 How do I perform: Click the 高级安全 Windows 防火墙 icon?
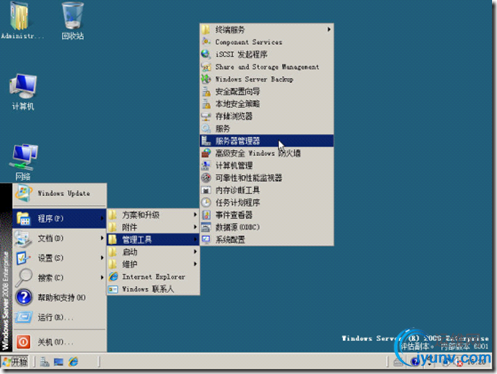tap(206, 153)
